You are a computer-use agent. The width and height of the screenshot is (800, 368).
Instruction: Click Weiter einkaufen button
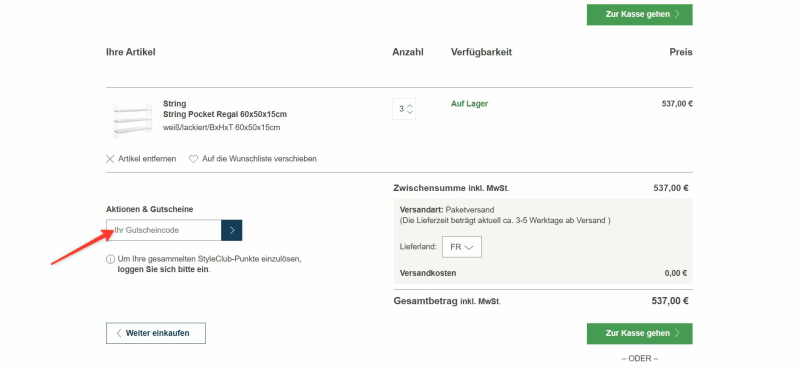(156, 333)
